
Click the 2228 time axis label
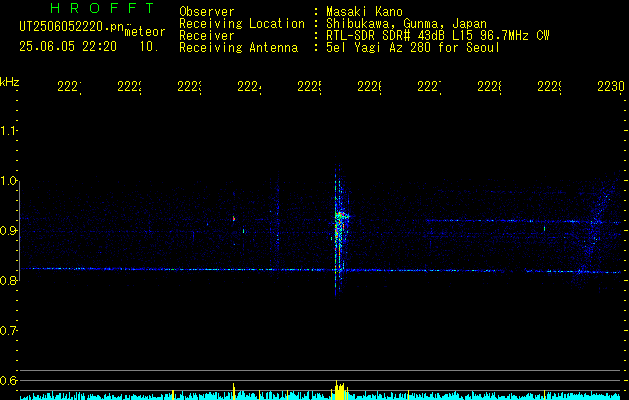click(x=489, y=87)
